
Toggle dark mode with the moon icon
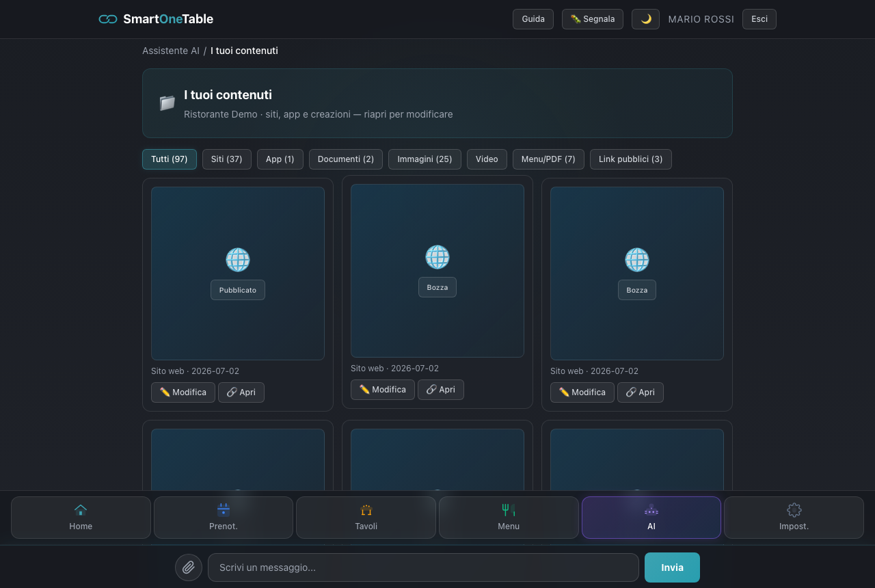point(645,19)
